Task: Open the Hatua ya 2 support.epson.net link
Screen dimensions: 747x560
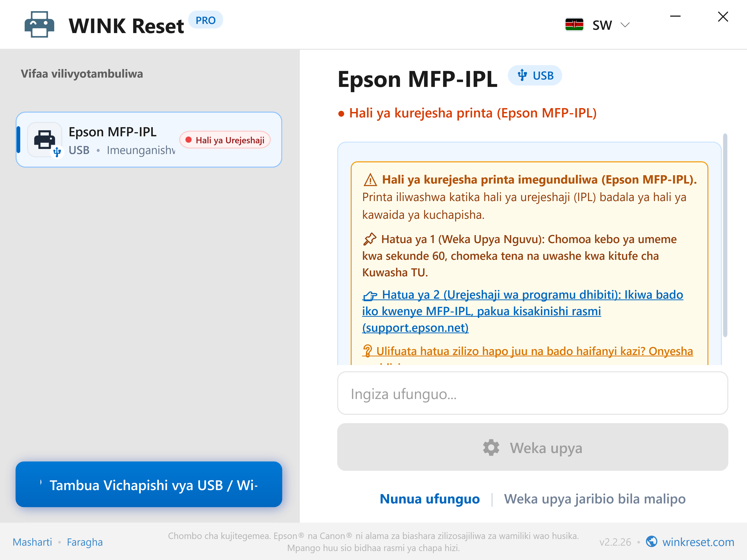Action: point(523,311)
